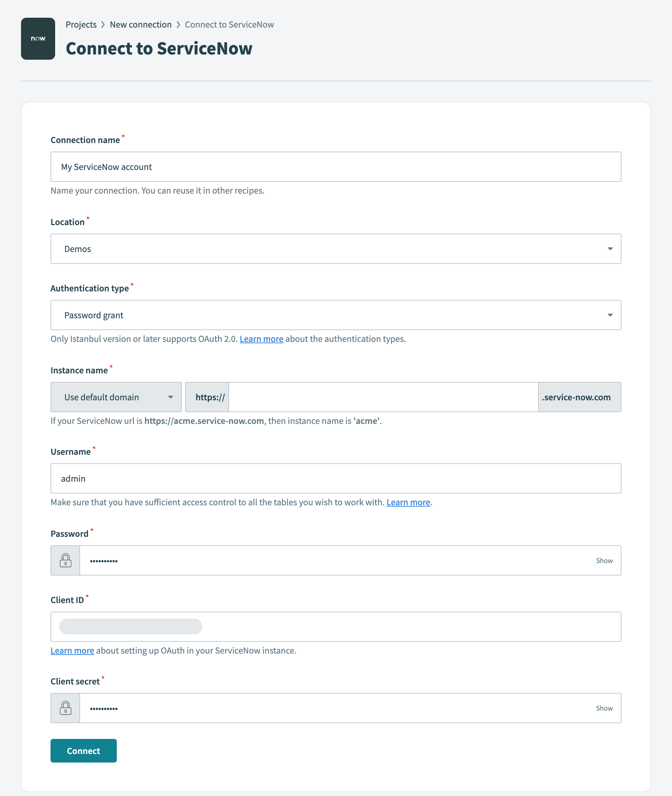Viewport: 672px width, 796px height.
Task: Click the lock icon beside Password field
Action: [x=66, y=560]
